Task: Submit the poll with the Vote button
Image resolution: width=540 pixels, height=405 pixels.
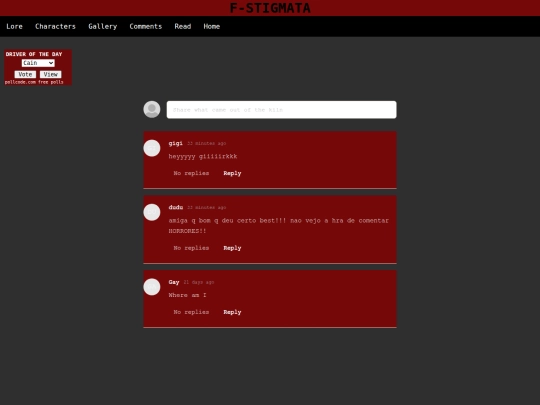Action: point(25,74)
